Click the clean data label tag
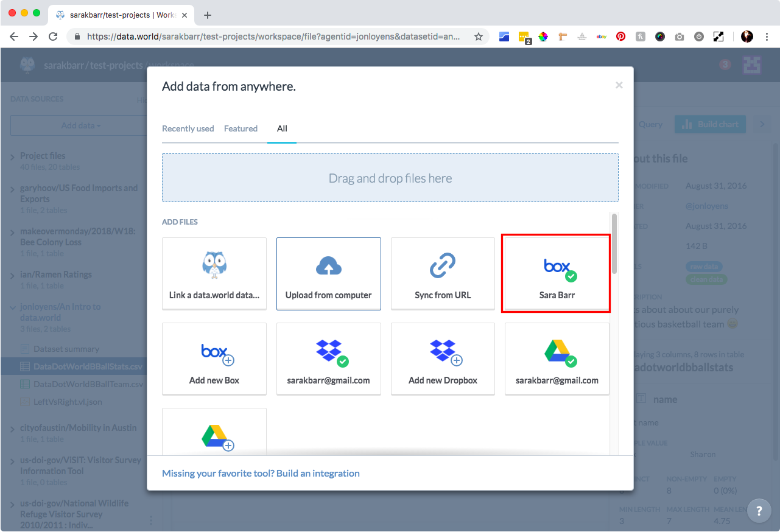This screenshot has height=532, width=780. [x=706, y=279]
